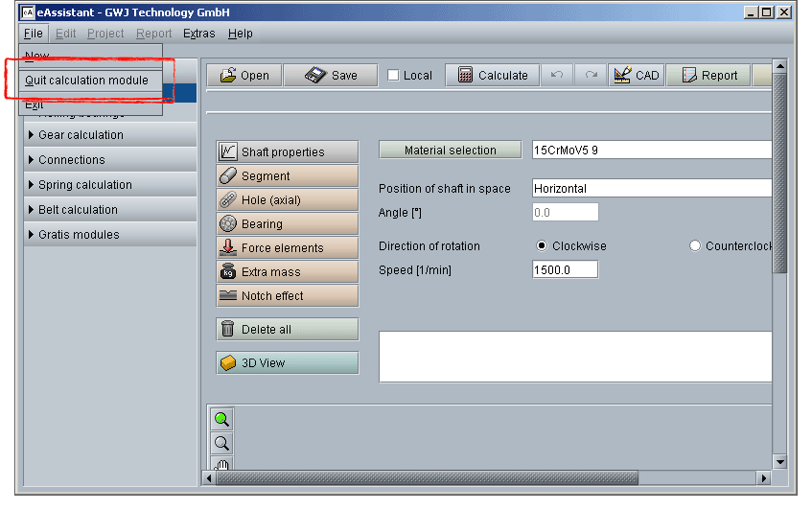Image resolution: width=812 pixels, height=510 pixels.
Task: Open the 3D View
Action: (287, 363)
